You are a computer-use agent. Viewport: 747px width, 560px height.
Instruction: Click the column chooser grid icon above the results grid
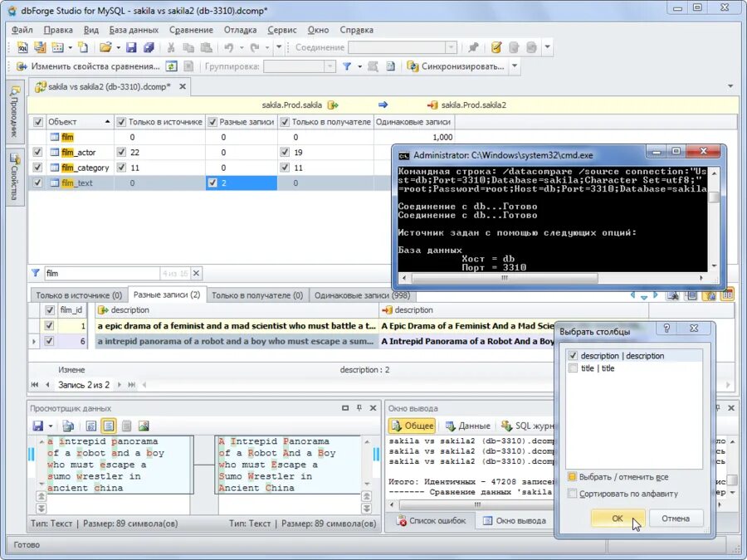click(x=727, y=295)
